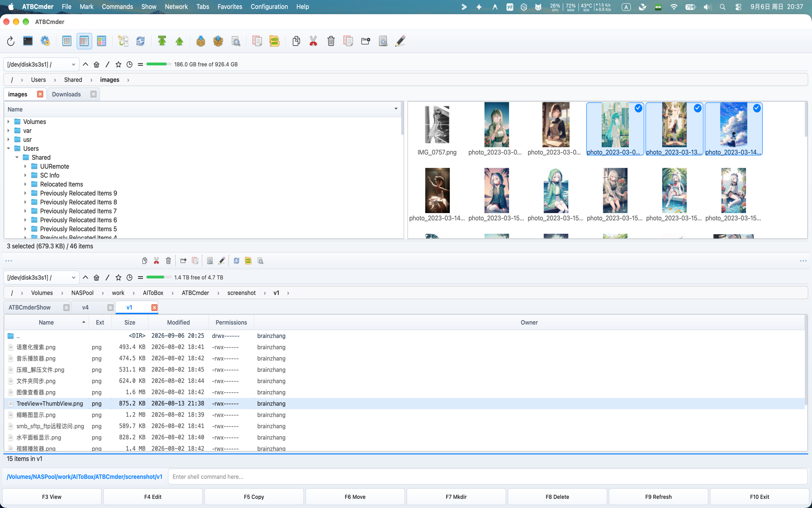Click the favorites star in the images panel
This screenshot has height=508, width=812.
tap(118, 65)
